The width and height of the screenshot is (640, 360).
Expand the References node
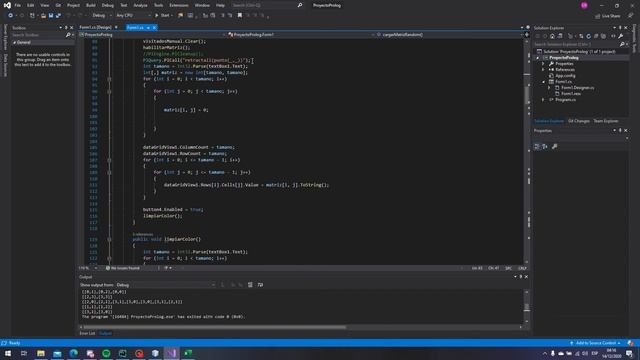tap(543, 70)
